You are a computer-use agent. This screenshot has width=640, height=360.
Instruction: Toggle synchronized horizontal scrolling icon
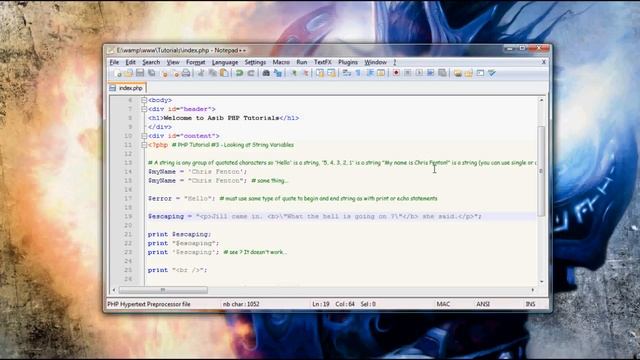point(331,73)
